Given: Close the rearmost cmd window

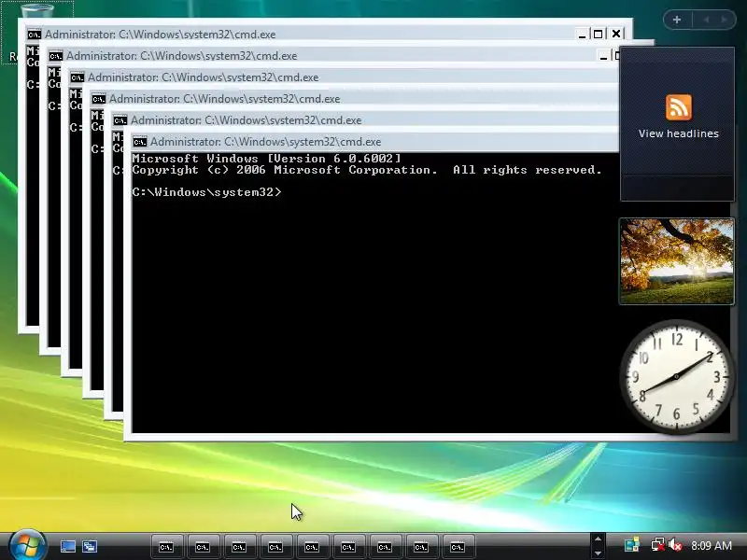Looking at the screenshot, I should point(616,35).
